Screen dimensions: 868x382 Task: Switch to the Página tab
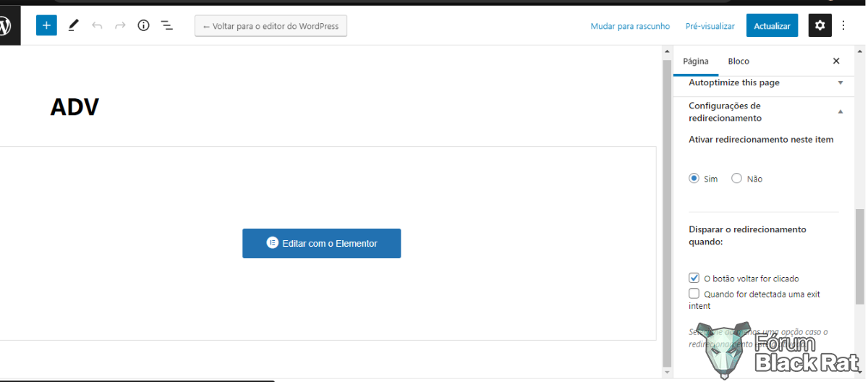tap(696, 61)
